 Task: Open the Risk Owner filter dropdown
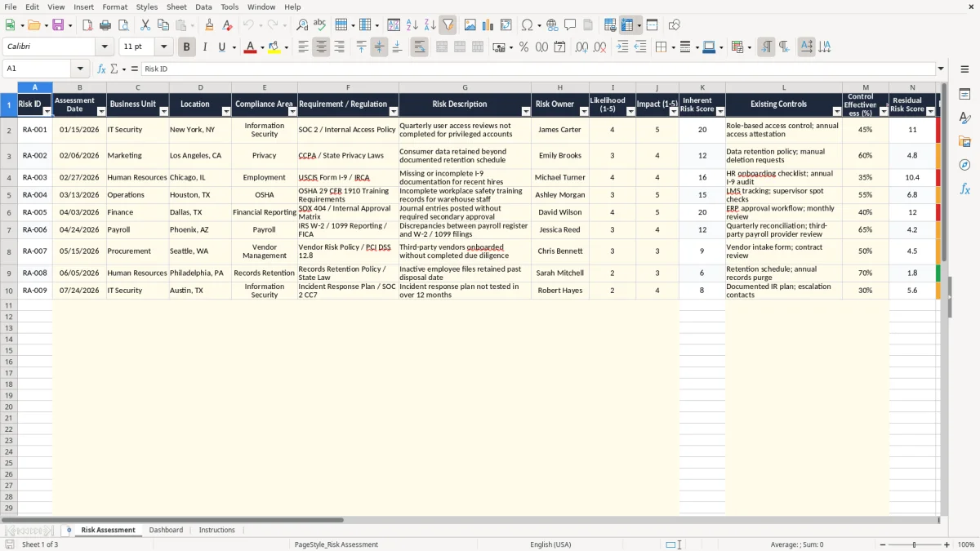[584, 111]
